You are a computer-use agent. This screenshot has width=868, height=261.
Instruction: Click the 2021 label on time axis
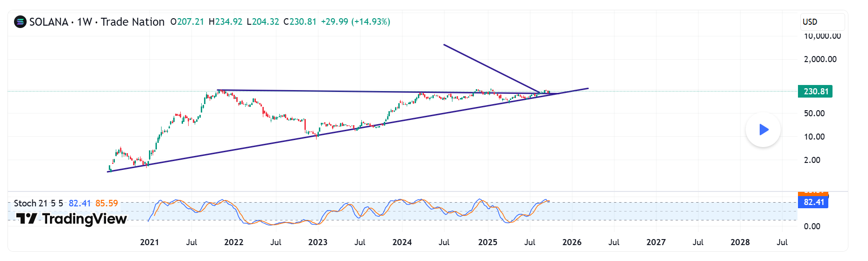[149, 242]
